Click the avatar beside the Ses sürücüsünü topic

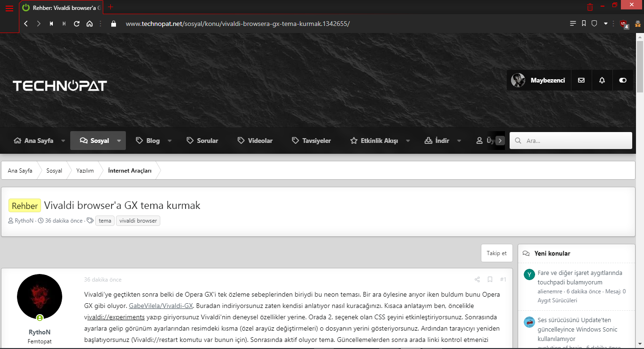529,322
